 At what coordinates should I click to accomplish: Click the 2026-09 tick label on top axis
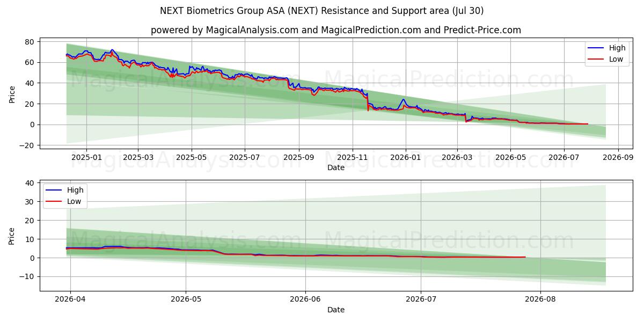618,158
